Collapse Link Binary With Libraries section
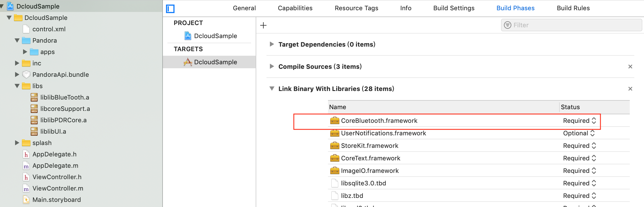644x207 pixels. pyautogui.click(x=272, y=89)
